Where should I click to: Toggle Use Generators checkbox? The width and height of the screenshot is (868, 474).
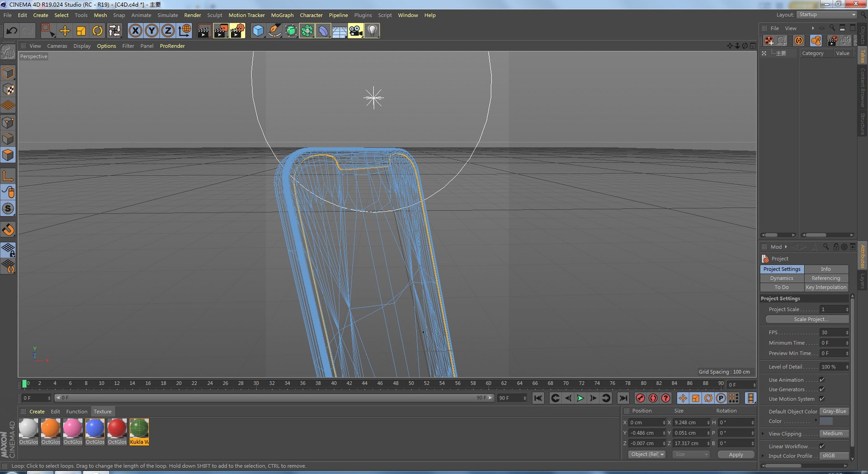click(822, 389)
